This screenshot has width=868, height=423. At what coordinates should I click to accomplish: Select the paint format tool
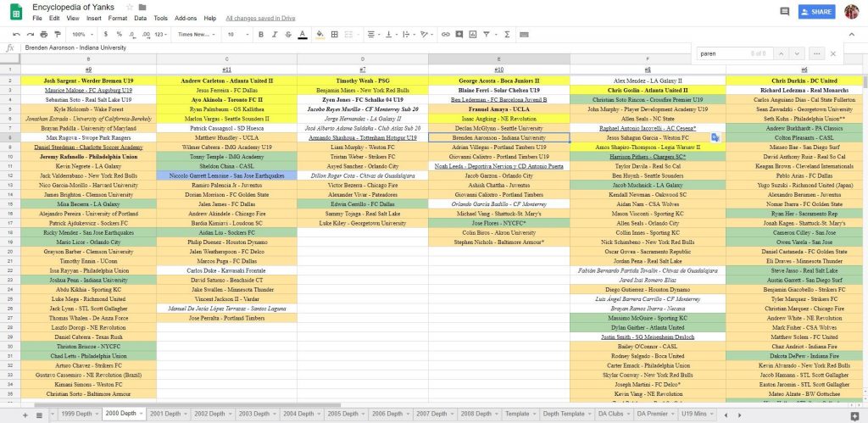tap(56, 34)
